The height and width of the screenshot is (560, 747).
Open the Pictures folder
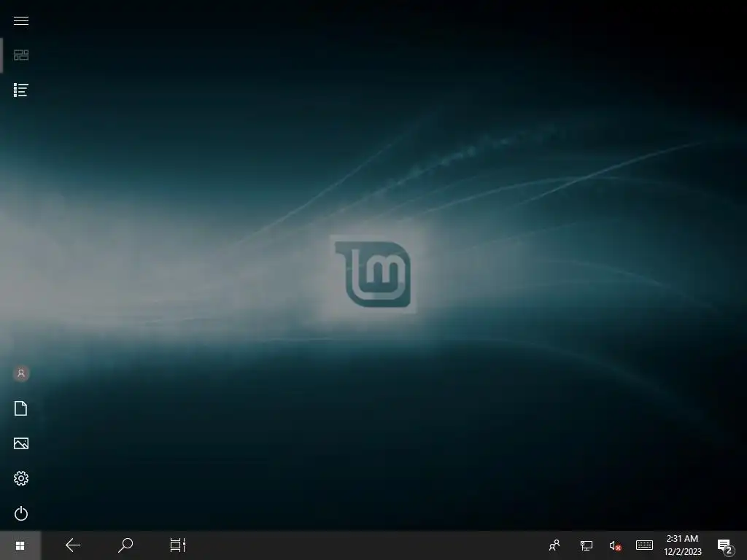21,443
